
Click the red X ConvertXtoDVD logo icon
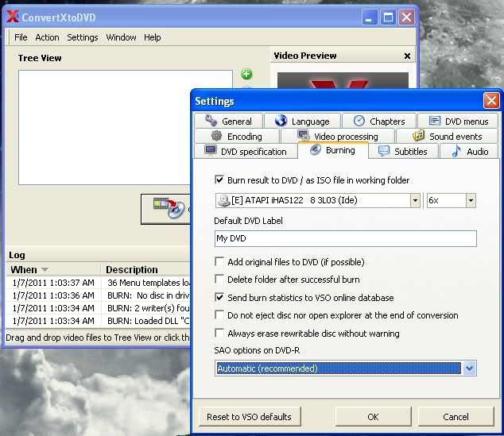tap(13, 17)
